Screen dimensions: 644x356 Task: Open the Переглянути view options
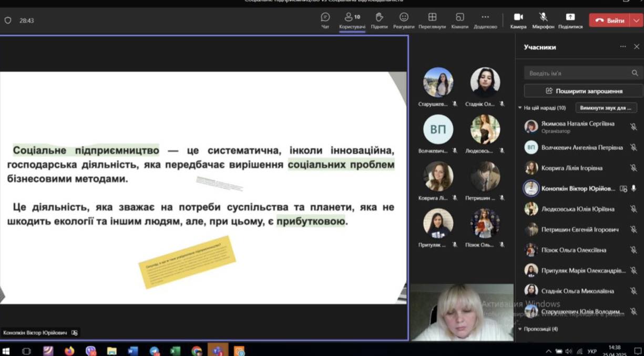432,21
